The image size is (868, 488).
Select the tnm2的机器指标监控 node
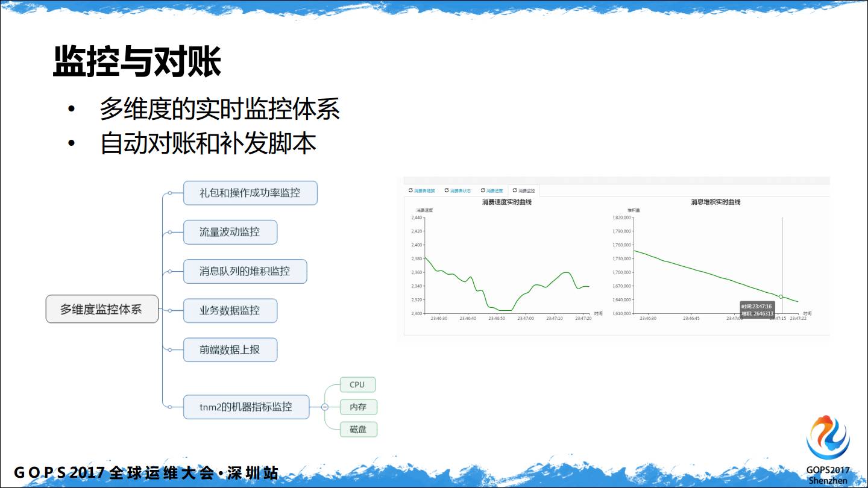246,407
